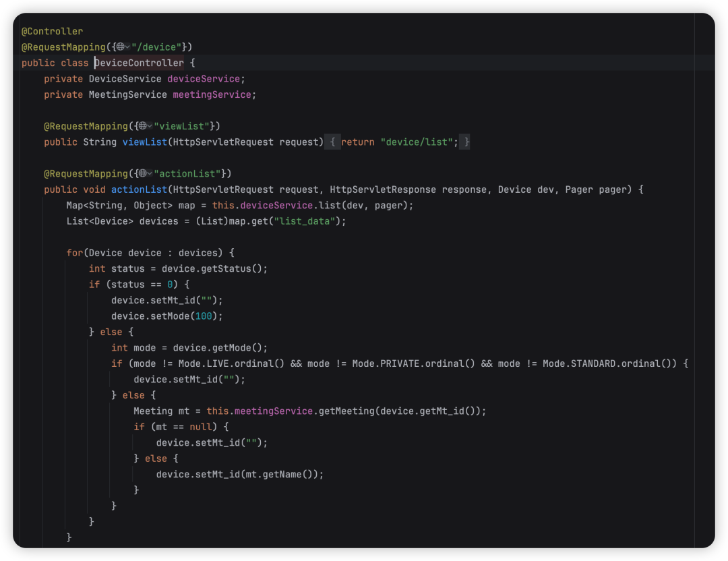Place the cursor on the DeviceController class name

139,63
